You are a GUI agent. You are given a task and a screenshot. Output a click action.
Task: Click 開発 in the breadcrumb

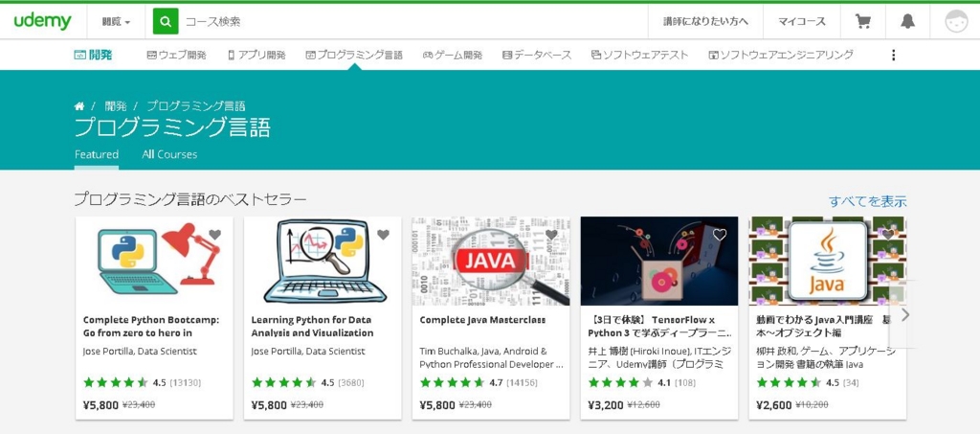click(116, 105)
